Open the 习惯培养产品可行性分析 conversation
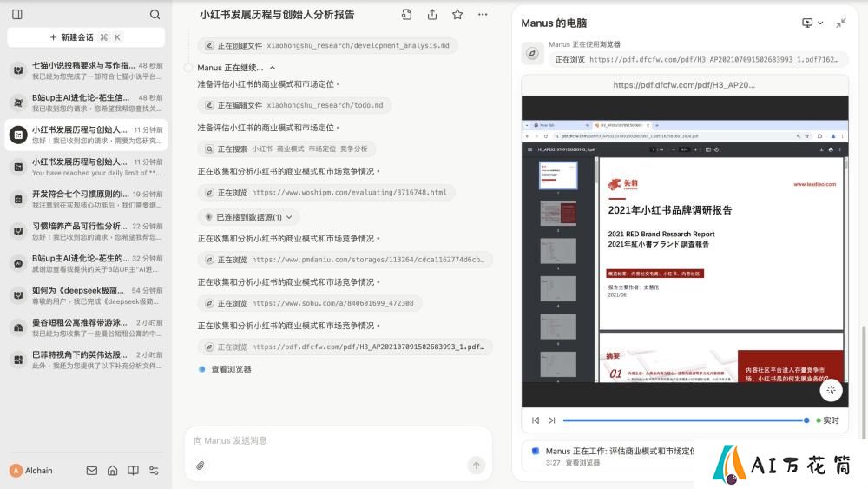 pyautogui.click(x=86, y=231)
